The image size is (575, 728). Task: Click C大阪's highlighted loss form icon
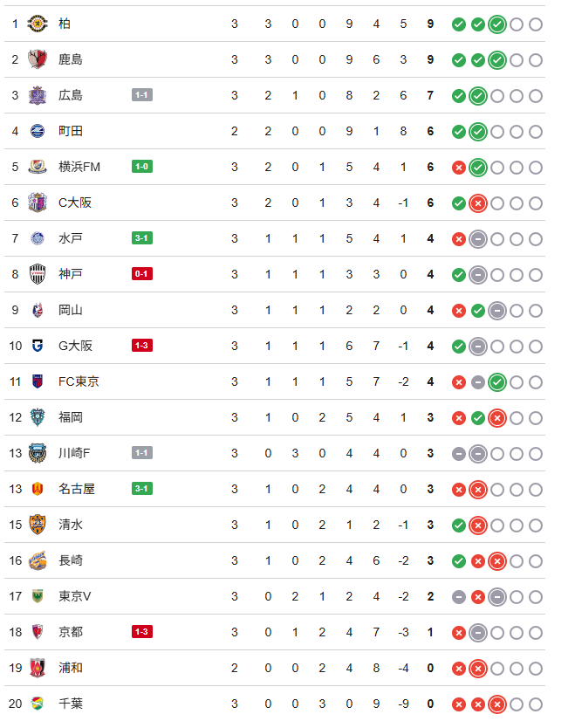coord(478,203)
